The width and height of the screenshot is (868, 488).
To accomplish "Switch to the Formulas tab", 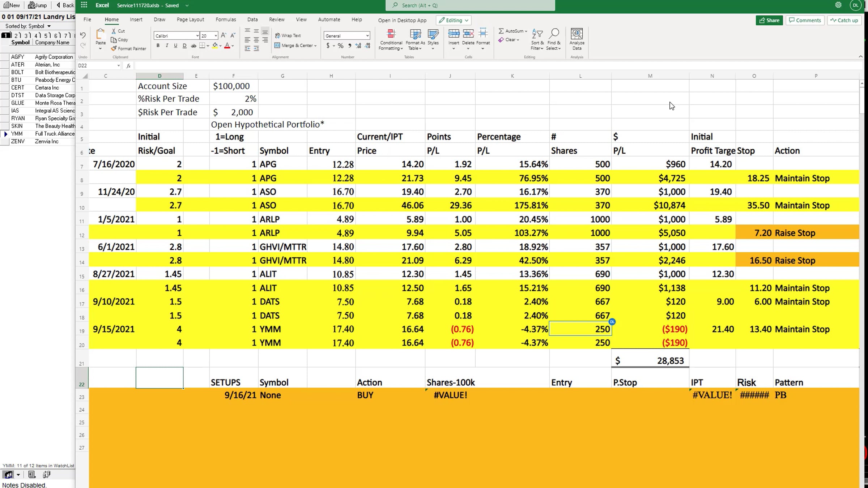I will pos(226,20).
